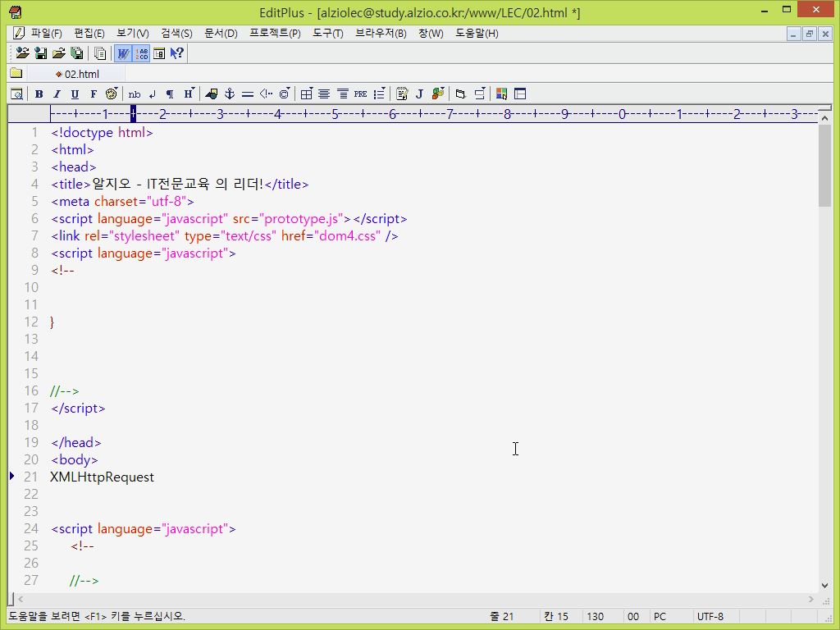Toggle the ruler display button
The image size is (840, 630).
[x=159, y=53]
